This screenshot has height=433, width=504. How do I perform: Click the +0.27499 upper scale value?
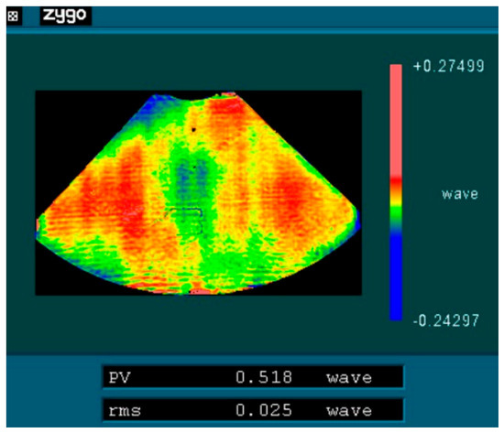[449, 66]
